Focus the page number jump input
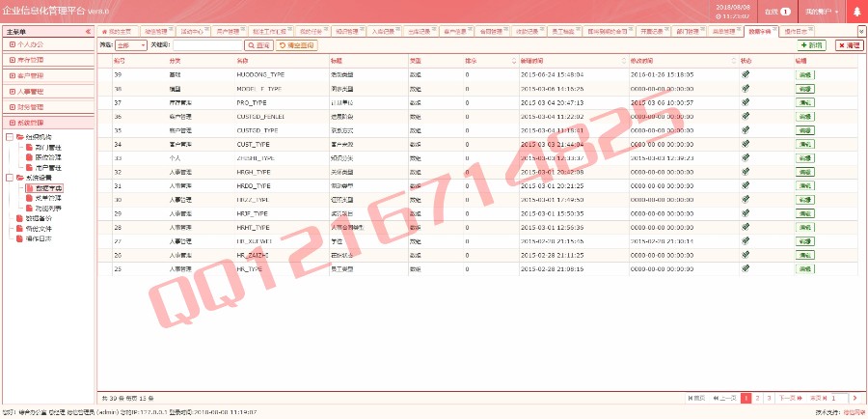 [839, 398]
